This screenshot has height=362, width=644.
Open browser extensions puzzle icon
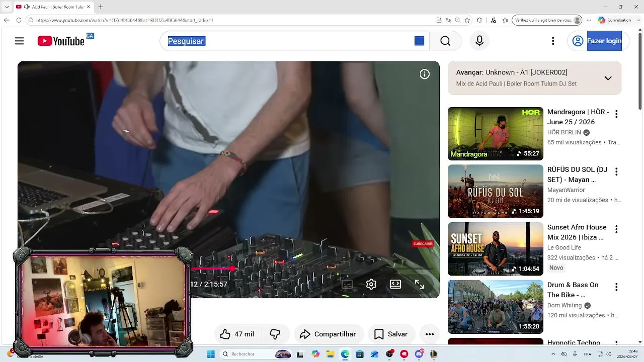479,20
